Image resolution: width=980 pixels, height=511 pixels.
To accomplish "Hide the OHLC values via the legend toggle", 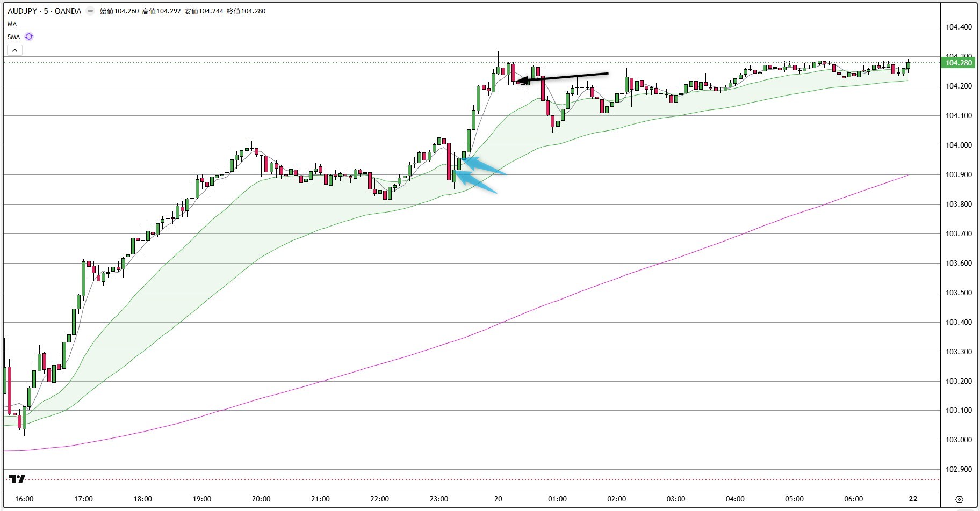I will click(90, 11).
